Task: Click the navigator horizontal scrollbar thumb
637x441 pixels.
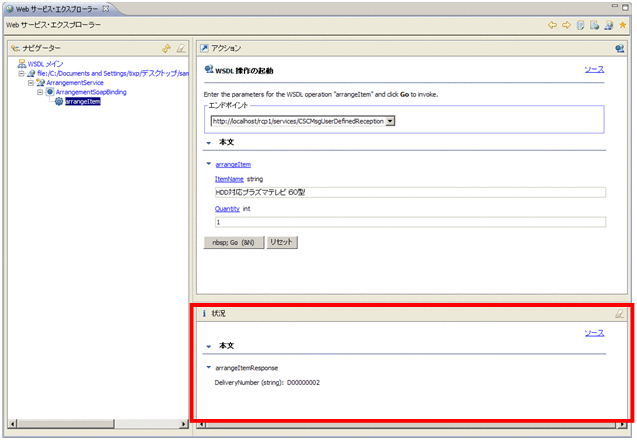Action: pos(66,424)
